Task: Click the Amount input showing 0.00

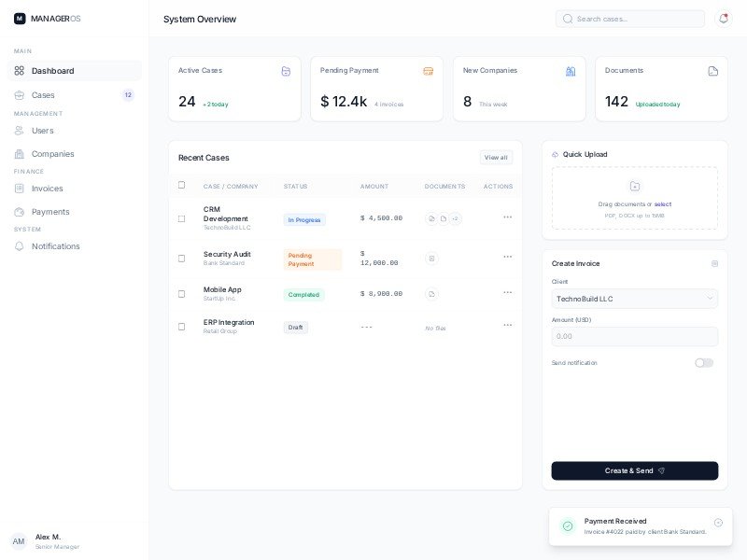Action: coord(635,336)
